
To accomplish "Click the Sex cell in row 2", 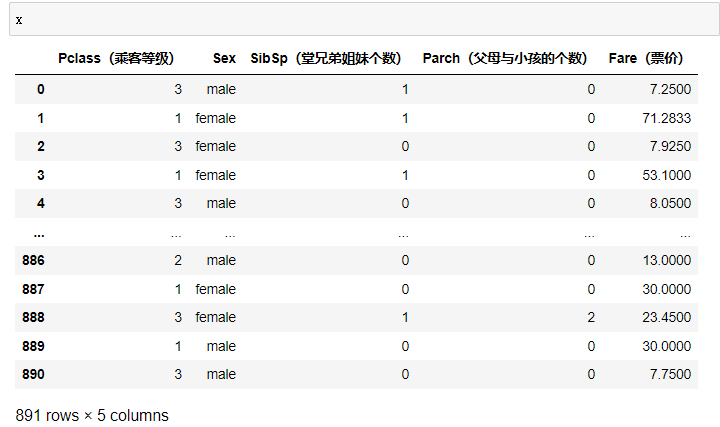I will tap(216, 147).
